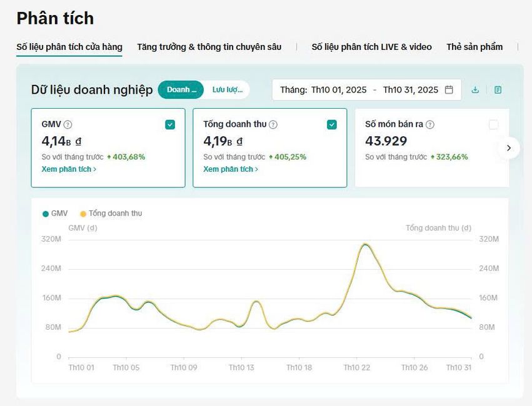
Task: Click the download data icon
Action: pos(475,90)
